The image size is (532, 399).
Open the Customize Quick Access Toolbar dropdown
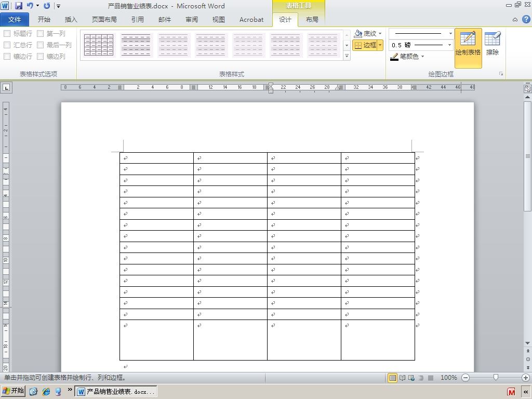pos(58,6)
